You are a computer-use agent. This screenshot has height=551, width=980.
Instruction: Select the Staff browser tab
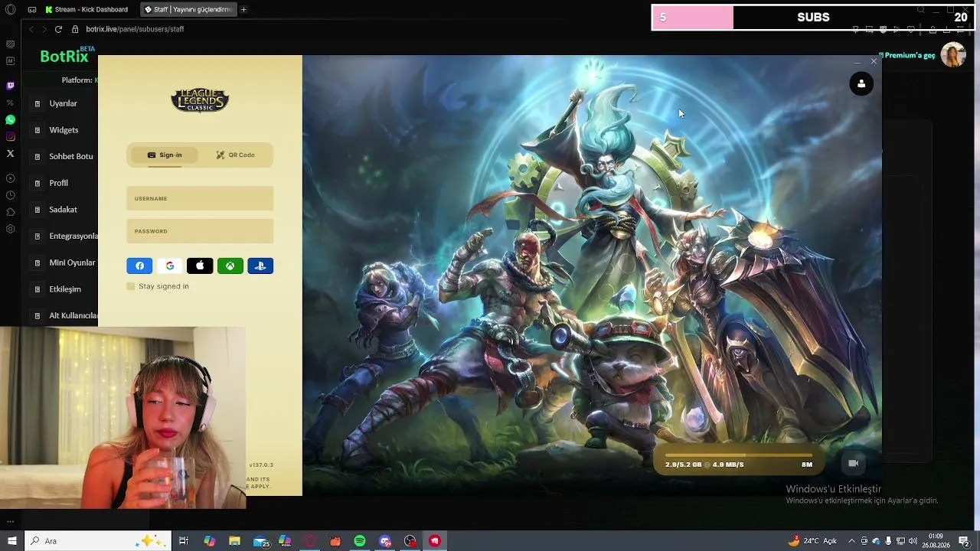(x=188, y=10)
